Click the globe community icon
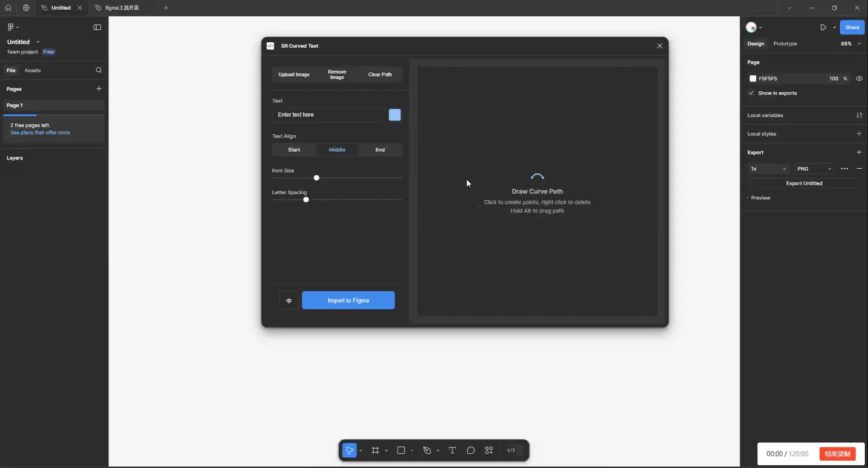 (x=26, y=8)
